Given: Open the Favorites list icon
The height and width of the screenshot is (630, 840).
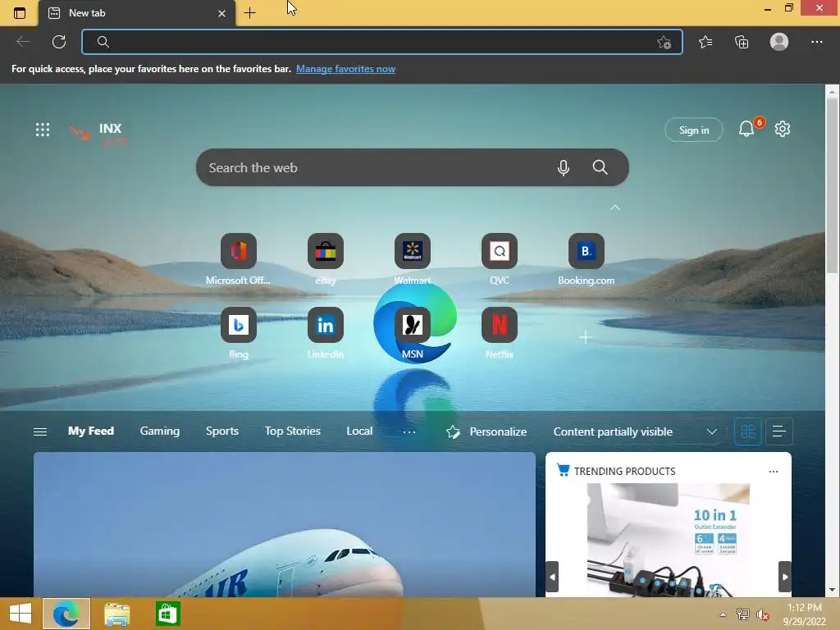Looking at the screenshot, I should tap(705, 42).
